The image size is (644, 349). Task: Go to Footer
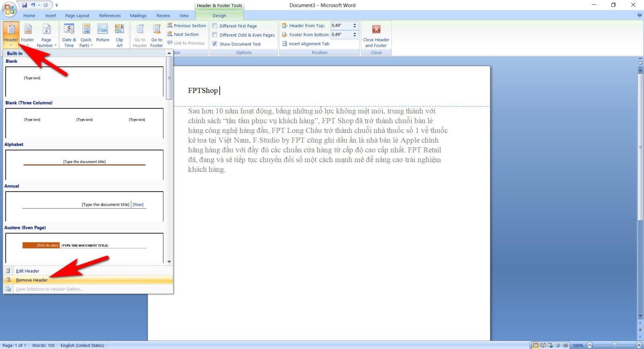[157, 35]
